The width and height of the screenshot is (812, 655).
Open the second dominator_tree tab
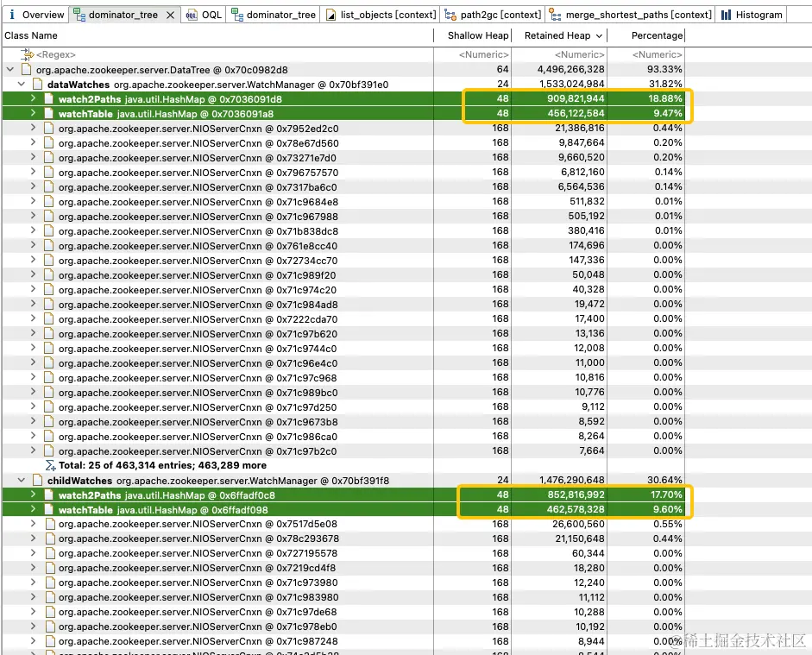(274, 15)
